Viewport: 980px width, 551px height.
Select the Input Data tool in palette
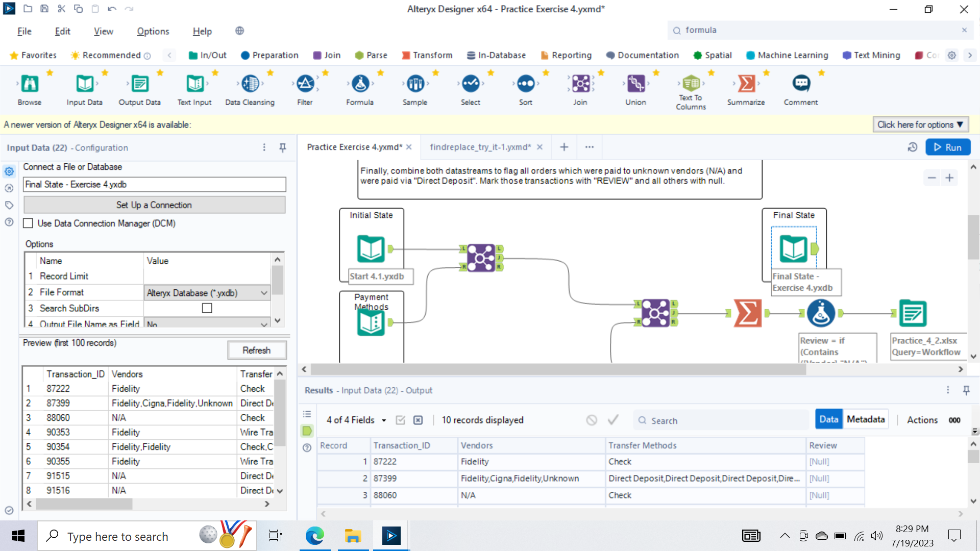(84, 83)
